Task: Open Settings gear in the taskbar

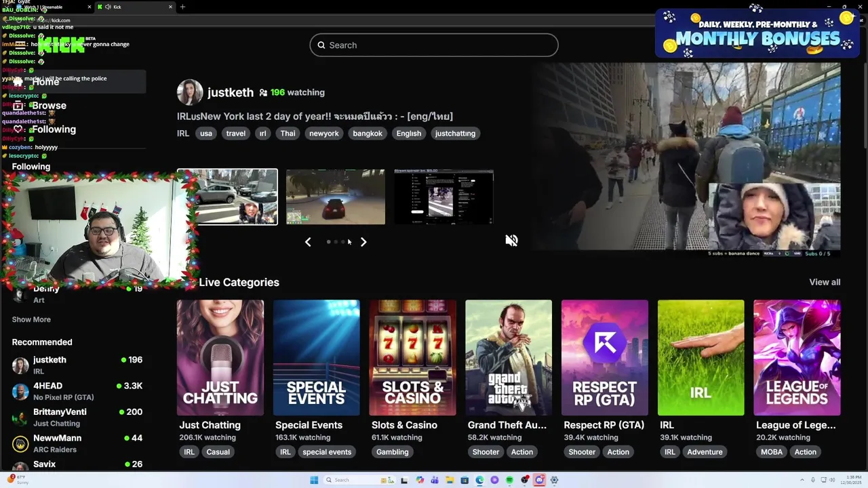Action: coord(554,480)
